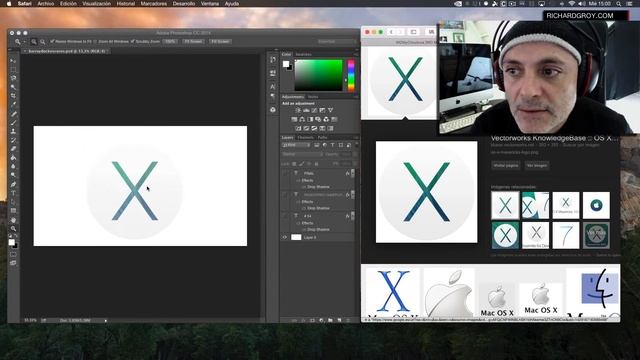Screen dimensions: 640x360
Task: Collapse effects of the second text layer
Action: 352,195
